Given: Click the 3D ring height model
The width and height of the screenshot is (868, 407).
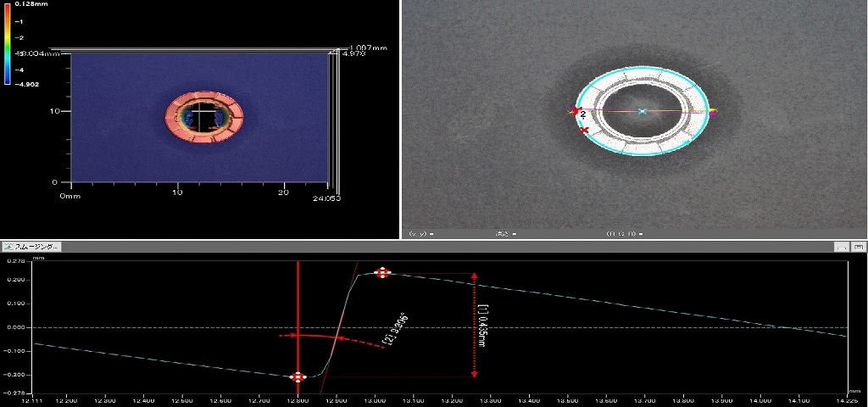Looking at the screenshot, I should 203,115.
